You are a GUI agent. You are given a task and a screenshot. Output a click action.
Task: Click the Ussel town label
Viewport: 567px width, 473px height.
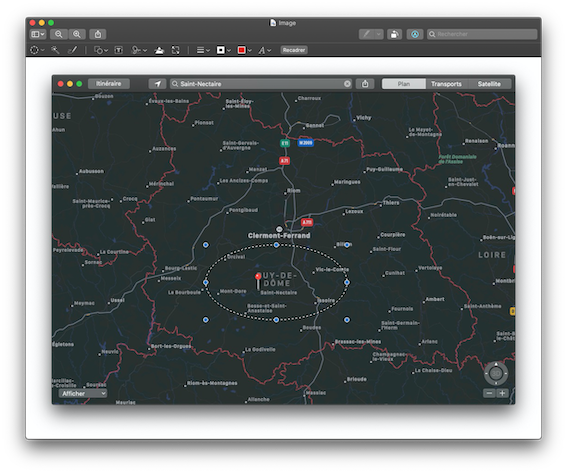[x=118, y=300]
